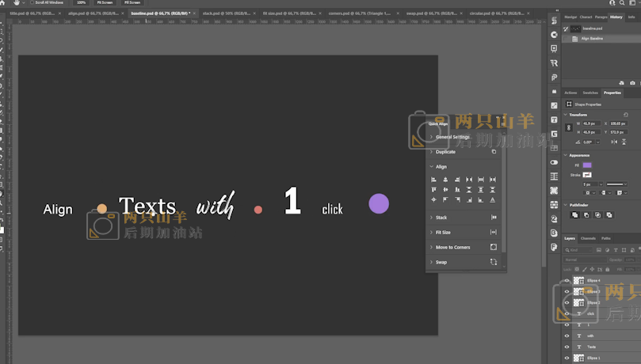This screenshot has width=641, height=364.
Task: Enable the Scroll All Windows checkbox
Action: (32, 3)
